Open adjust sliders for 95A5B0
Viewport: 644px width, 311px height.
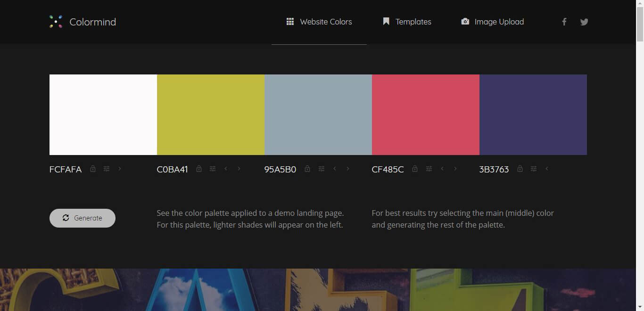322,169
